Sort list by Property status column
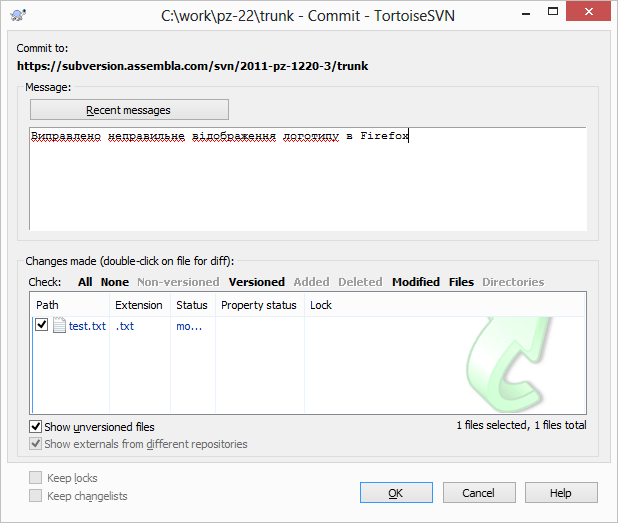This screenshot has height=523, width=618. click(x=260, y=305)
